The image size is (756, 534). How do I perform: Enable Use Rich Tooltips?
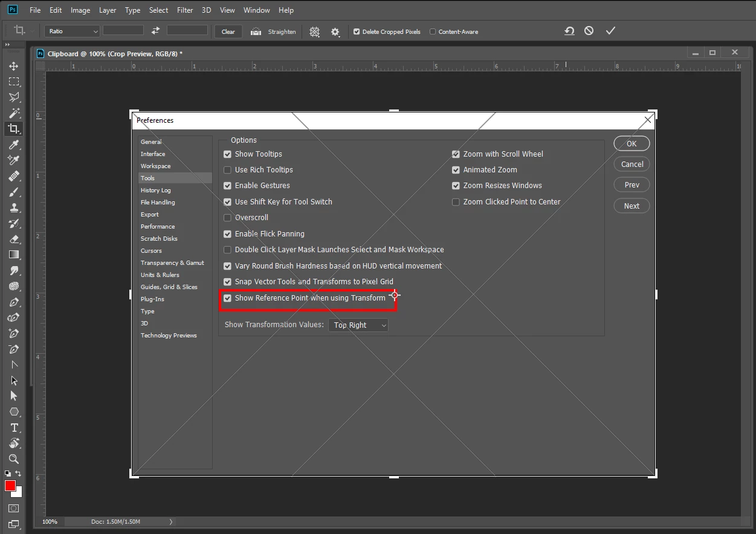[227, 170]
